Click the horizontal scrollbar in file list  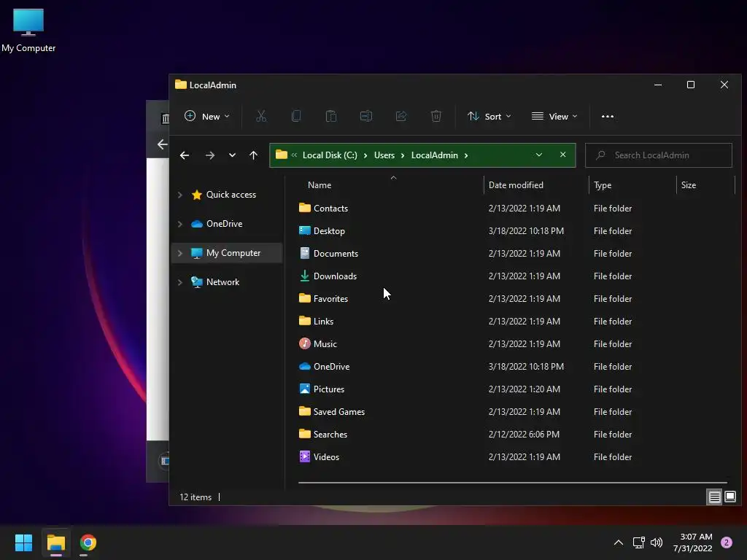tap(513, 483)
